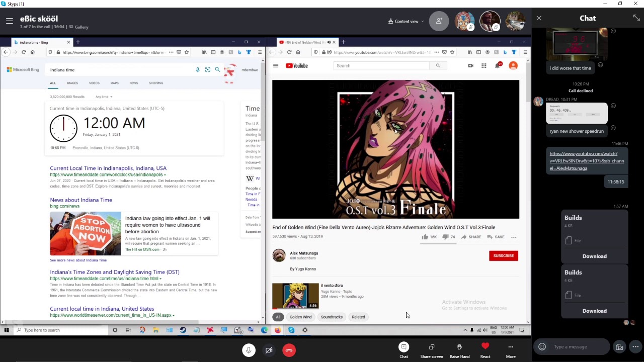Select the second participant avatar

489,21
